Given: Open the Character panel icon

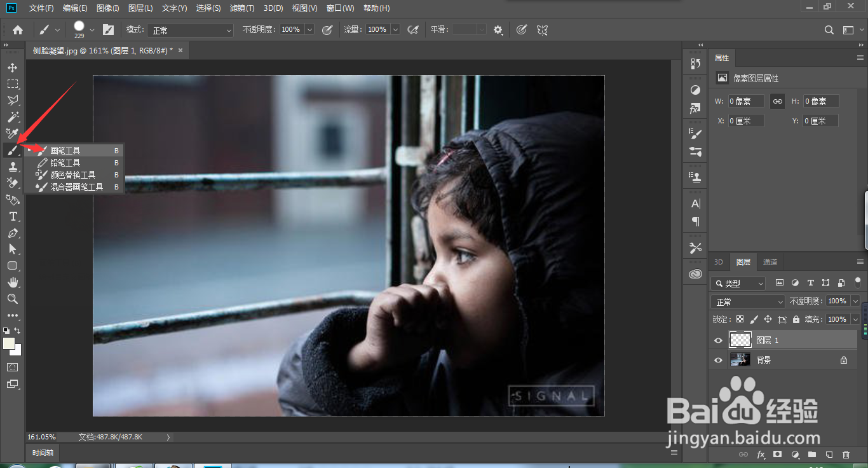Looking at the screenshot, I should [x=695, y=204].
